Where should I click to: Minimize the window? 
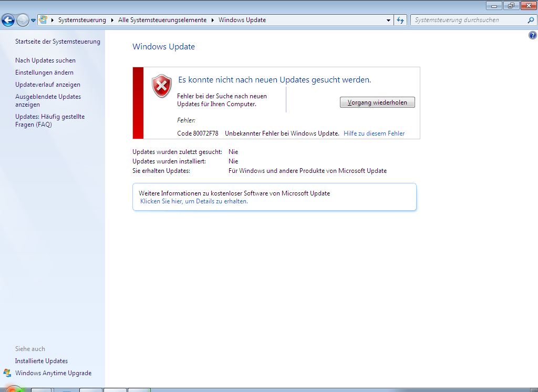[x=494, y=6]
